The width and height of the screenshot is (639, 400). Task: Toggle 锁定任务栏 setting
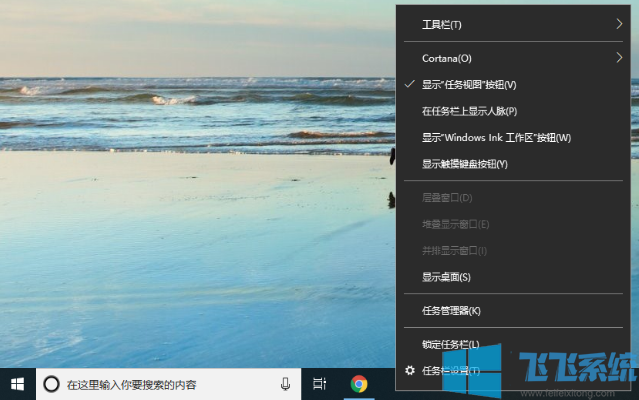451,344
